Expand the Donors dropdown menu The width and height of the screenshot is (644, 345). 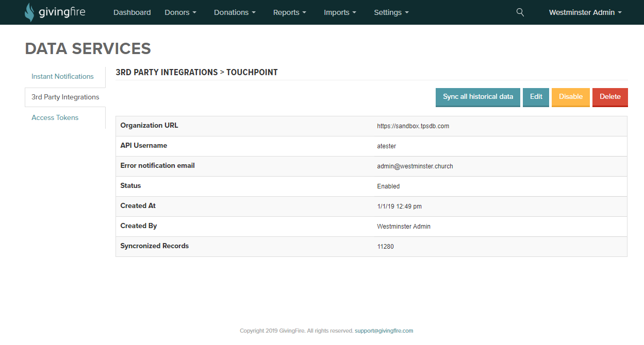180,12
